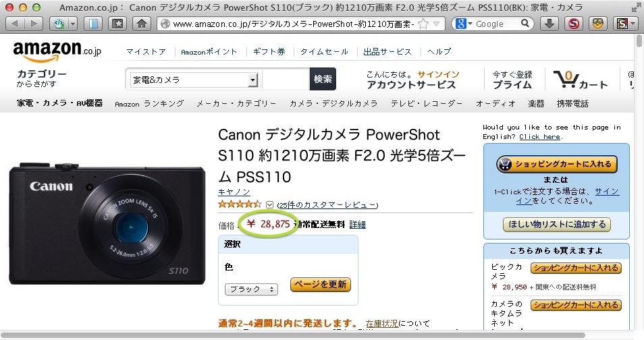Open オーディオ tab
This screenshot has width=644, height=340.
tap(495, 103)
